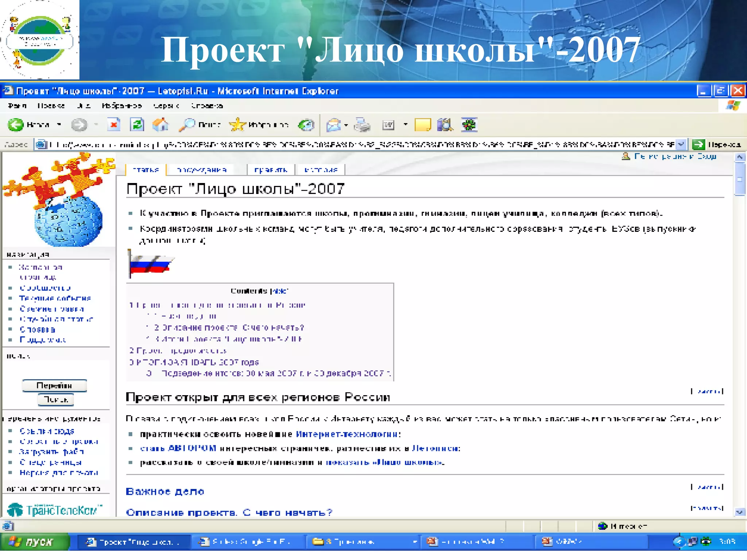This screenshot has width=747, height=560.
Task: Open the Home page icon
Action: (160, 125)
